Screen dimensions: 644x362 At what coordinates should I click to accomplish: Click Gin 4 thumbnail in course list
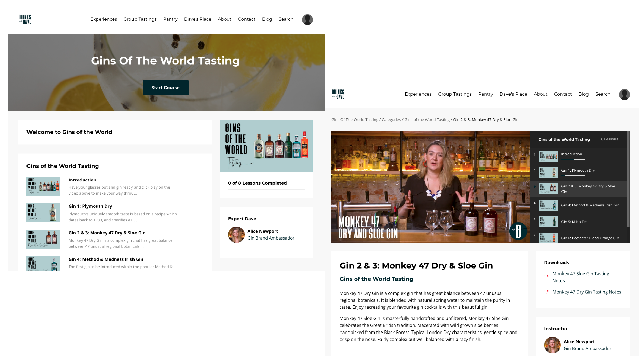pos(43,263)
